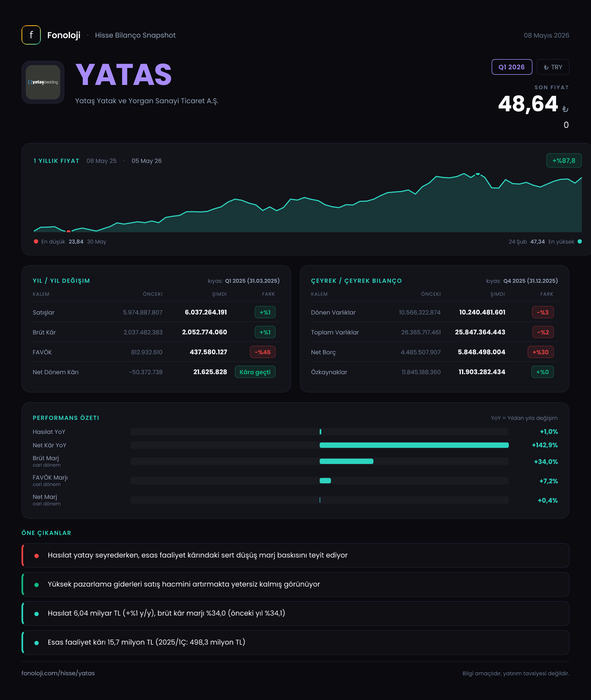Click the 'ÖNE ÇIKANLAR' section heading
The image size is (591, 700).
click(x=46, y=533)
